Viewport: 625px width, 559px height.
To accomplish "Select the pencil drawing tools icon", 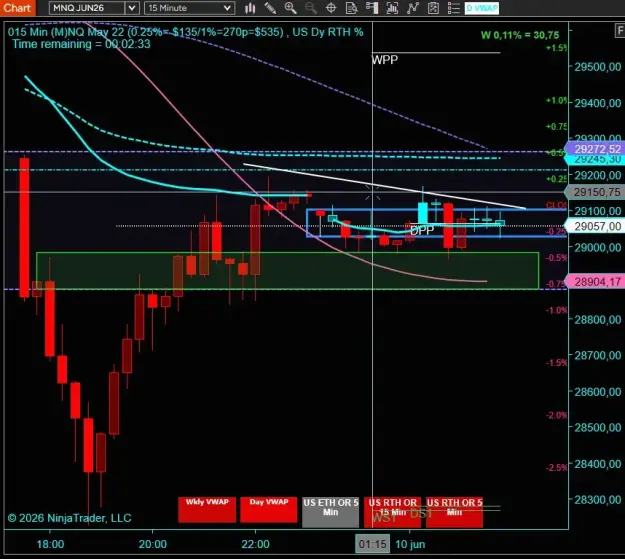I will pos(270,8).
